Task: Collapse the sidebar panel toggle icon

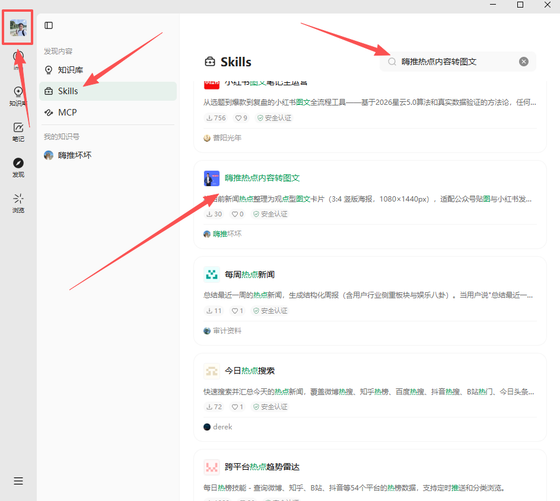Action: click(49, 25)
